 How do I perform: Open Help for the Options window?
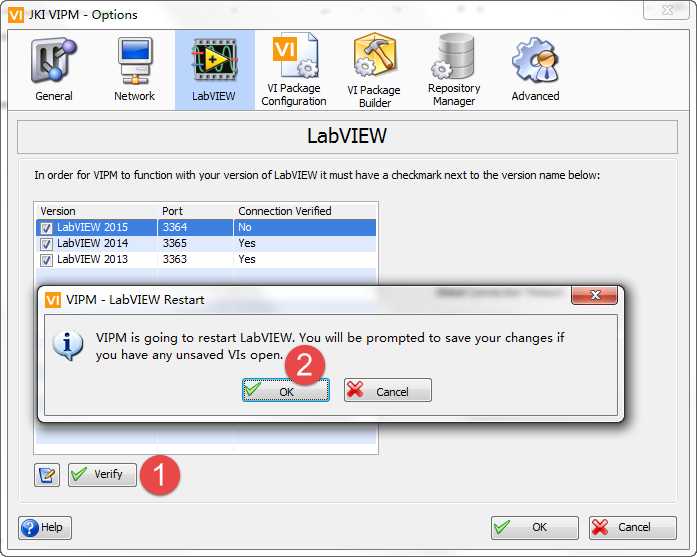click(x=45, y=528)
